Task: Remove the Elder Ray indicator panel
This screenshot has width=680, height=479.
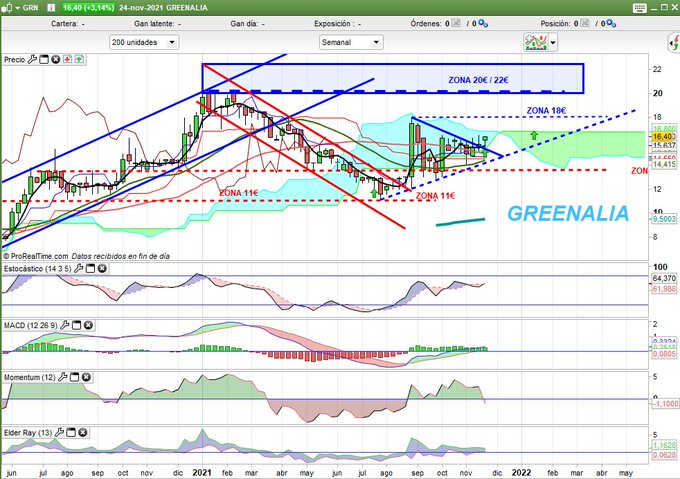Action: 83,432
